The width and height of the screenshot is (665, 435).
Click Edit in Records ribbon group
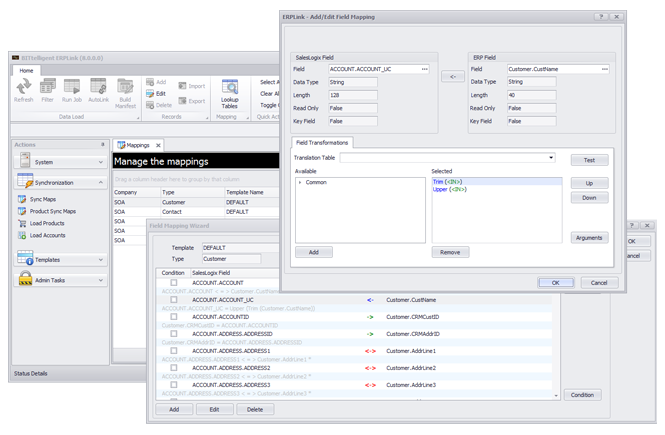point(156,94)
